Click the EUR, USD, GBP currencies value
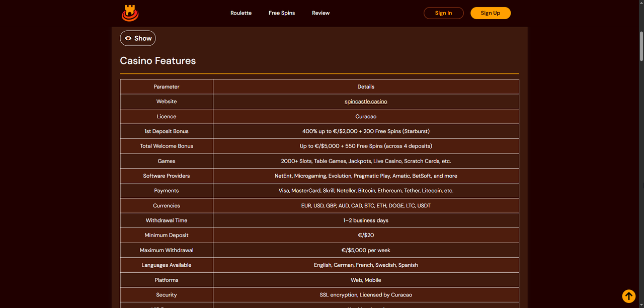644x308 pixels. click(x=366, y=206)
